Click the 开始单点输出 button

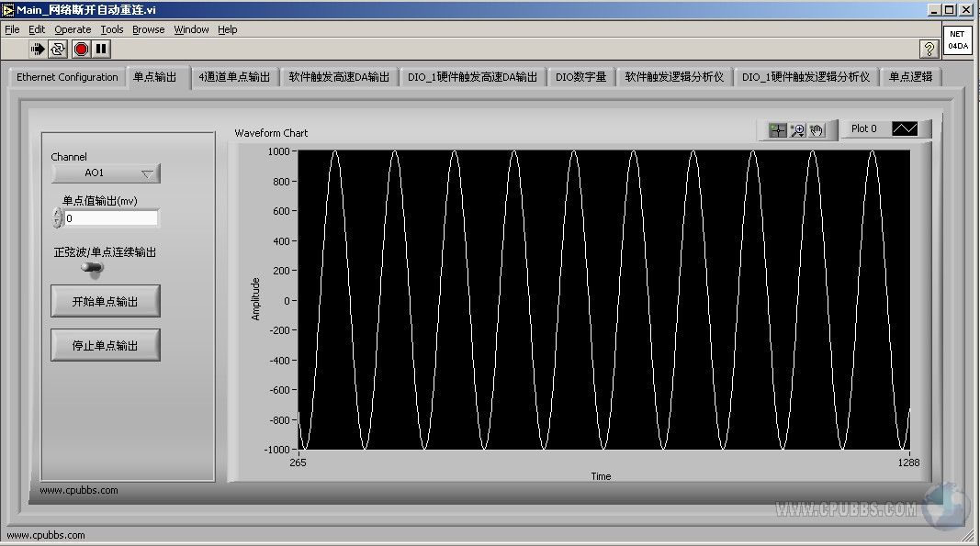tap(105, 301)
